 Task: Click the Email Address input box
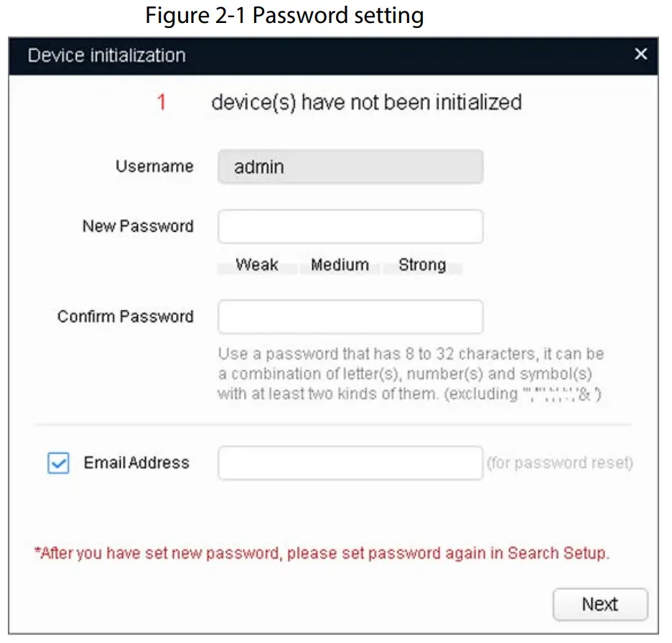tap(350, 463)
